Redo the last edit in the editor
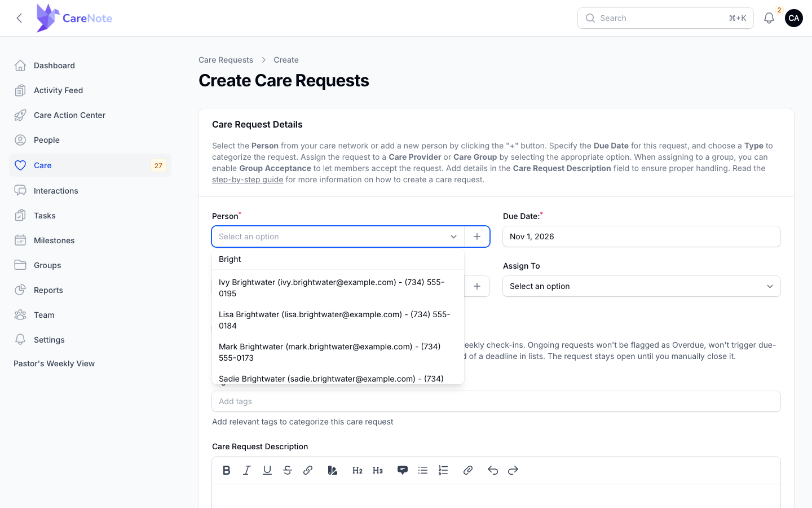 [x=513, y=470]
